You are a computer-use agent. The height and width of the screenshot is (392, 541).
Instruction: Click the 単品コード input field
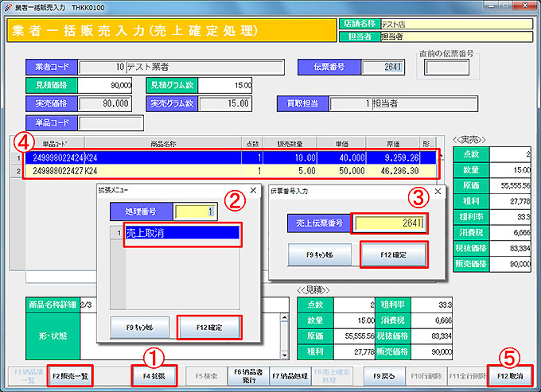coord(111,123)
